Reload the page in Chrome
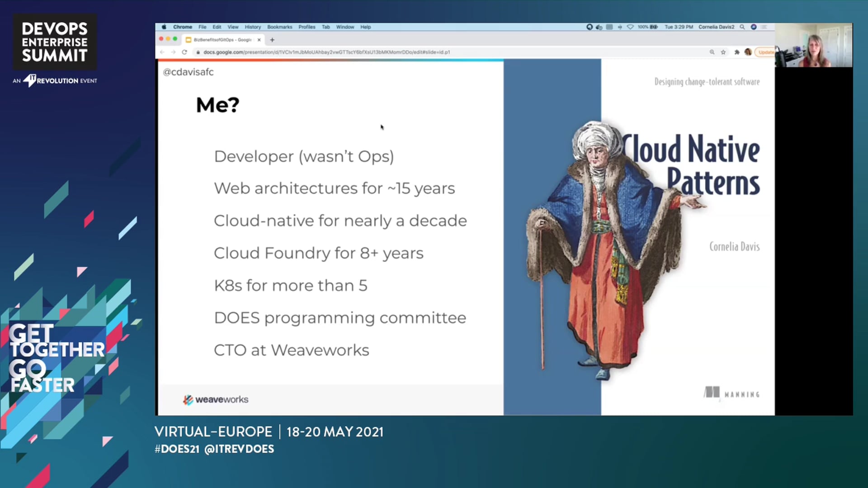This screenshot has width=868, height=488. click(x=184, y=52)
